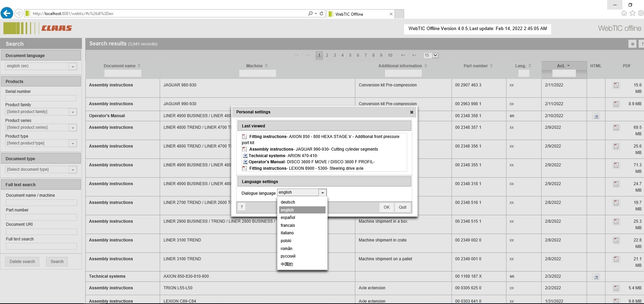644x304 pixels.
Task: Go to results page 10
Action: pos(390,55)
